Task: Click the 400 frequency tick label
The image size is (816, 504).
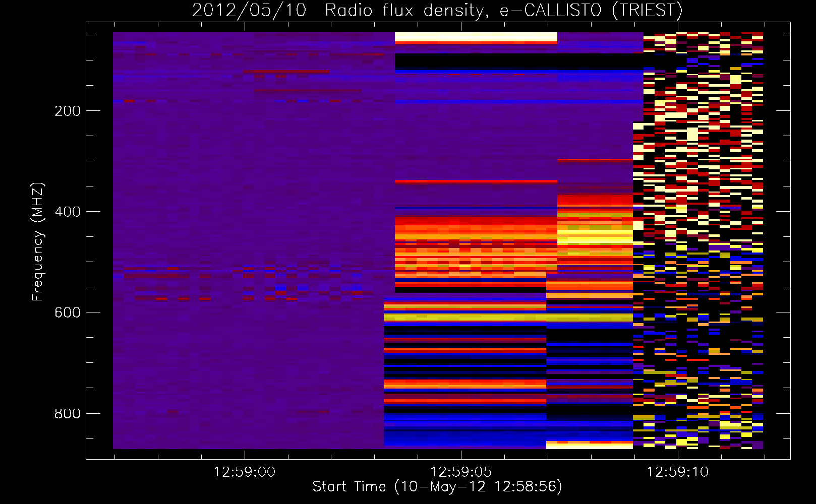Action: [x=67, y=212]
